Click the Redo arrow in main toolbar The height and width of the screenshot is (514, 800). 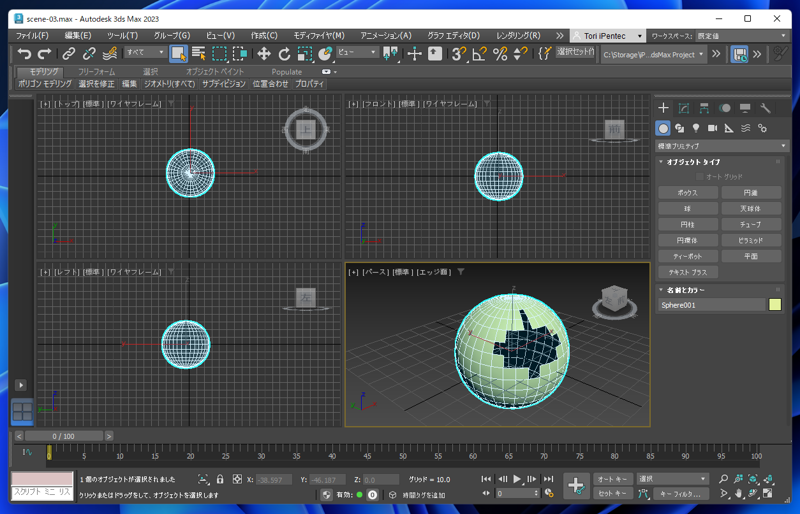(44, 53)
